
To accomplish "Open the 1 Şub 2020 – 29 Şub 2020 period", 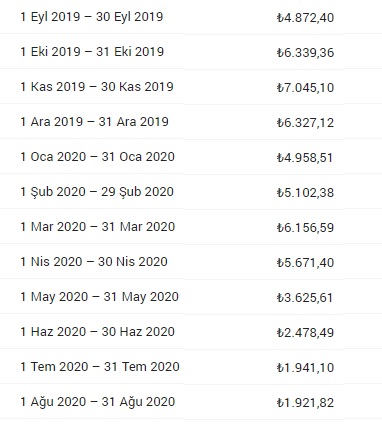I will (x=191, y=192).
